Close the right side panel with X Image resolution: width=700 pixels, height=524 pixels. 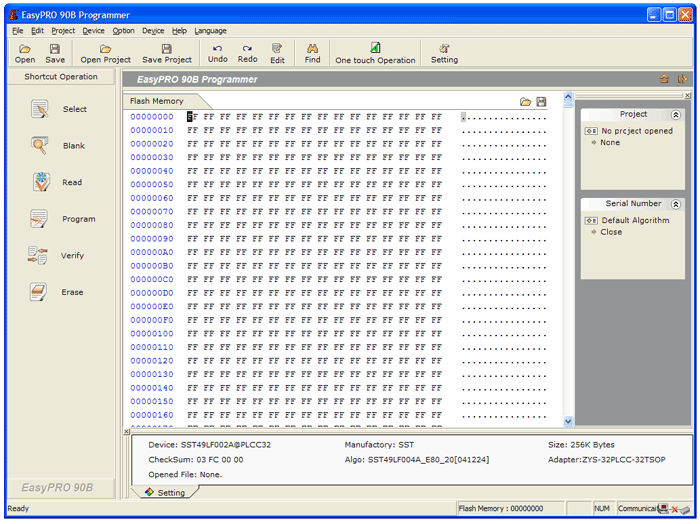click(x=688, y=95)
